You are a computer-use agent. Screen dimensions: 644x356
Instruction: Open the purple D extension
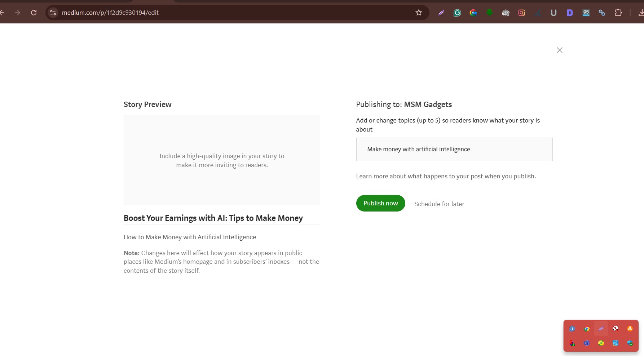coord(570,13)
